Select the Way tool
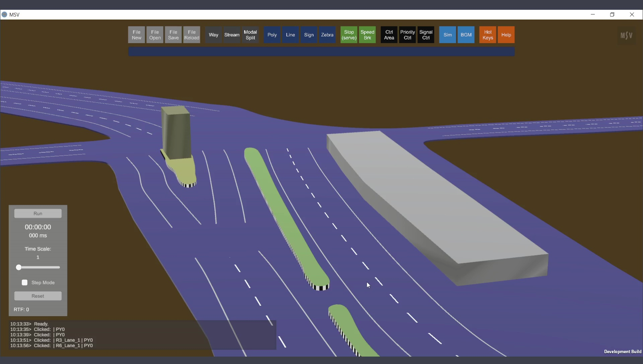 tap(213, 35)
